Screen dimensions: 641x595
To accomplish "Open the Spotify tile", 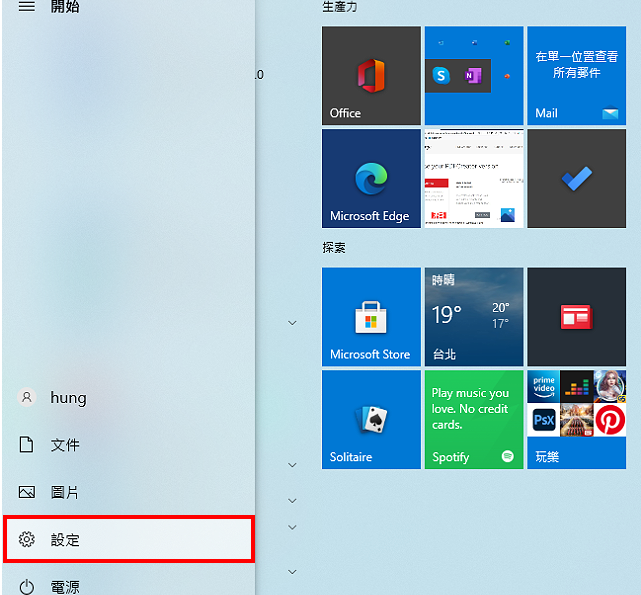I will click(474, 420).
